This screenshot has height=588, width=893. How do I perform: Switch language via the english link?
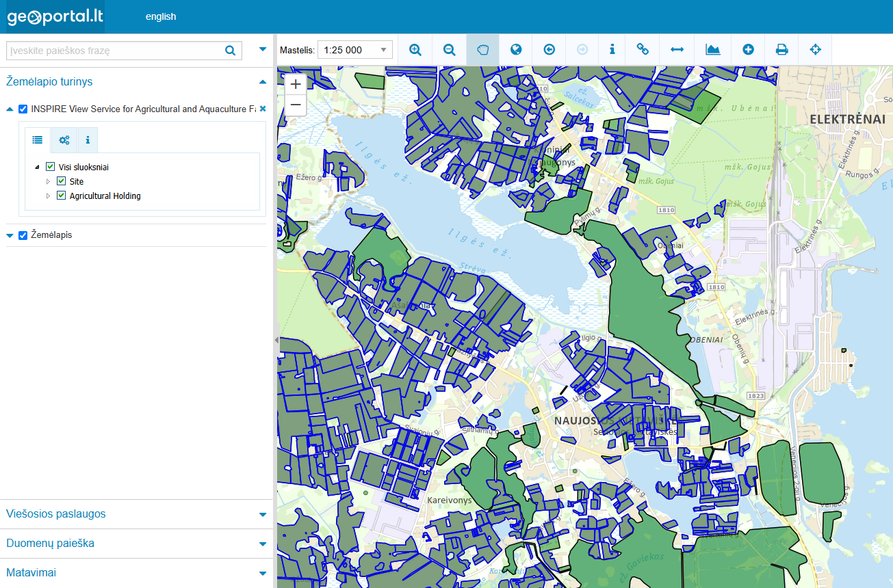coord(161,16)
